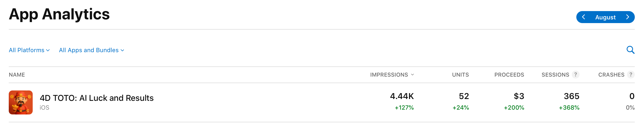Advance to the next month with right arrow
Viewport: 644px width, 126px height.
(x=627, y=17)
